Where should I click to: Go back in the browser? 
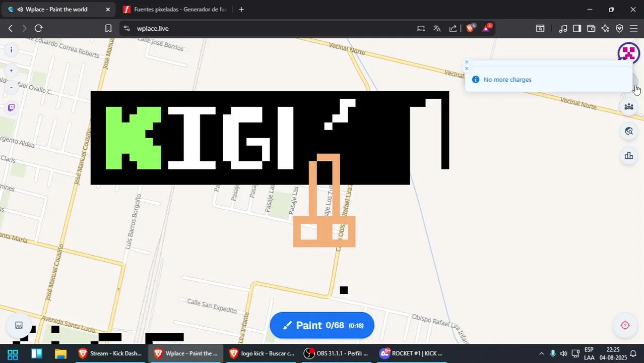click(x=10, y=28)
